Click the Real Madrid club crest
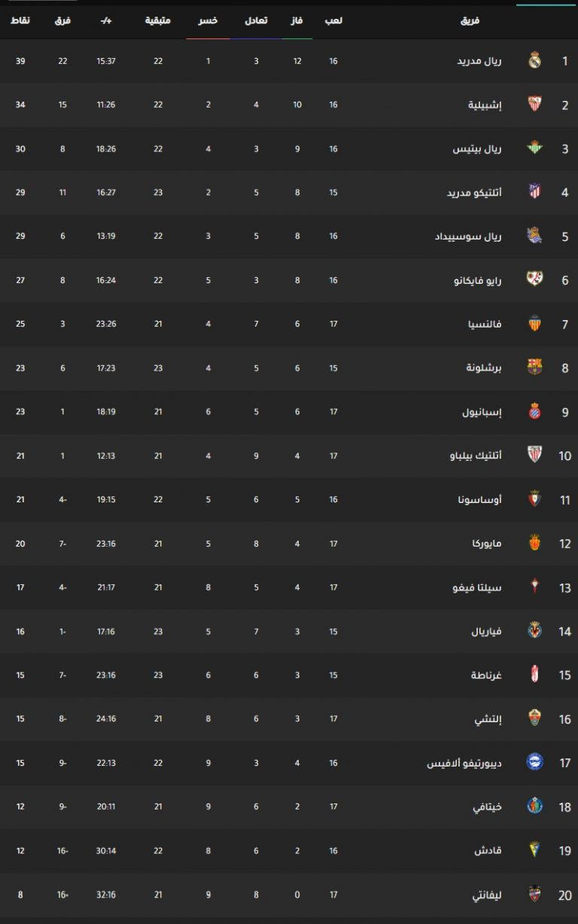The width and height of the screenshot is (578, 924). (x=534, y=60)
